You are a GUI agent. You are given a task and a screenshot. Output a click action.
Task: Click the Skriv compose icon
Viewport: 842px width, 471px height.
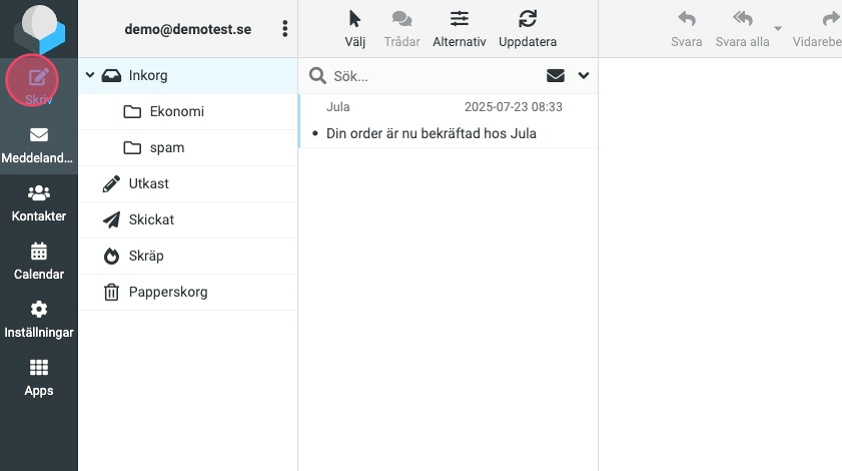coord(38,79)
